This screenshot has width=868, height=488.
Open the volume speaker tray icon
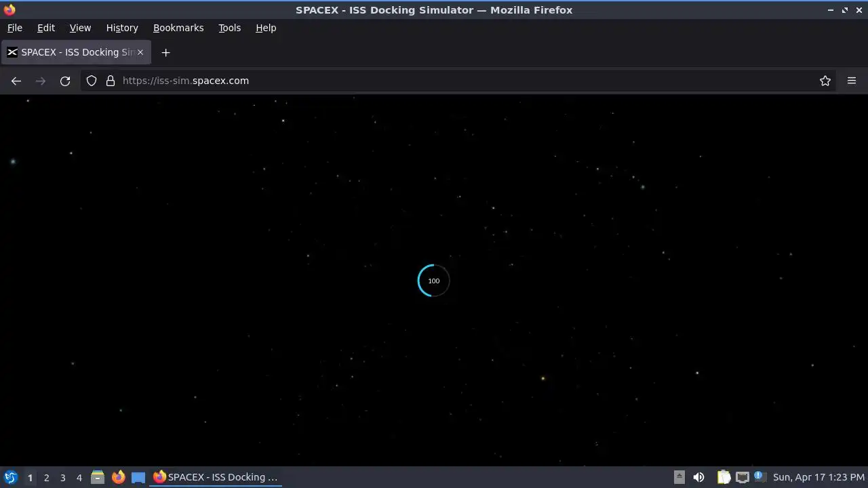click(698, 477)
